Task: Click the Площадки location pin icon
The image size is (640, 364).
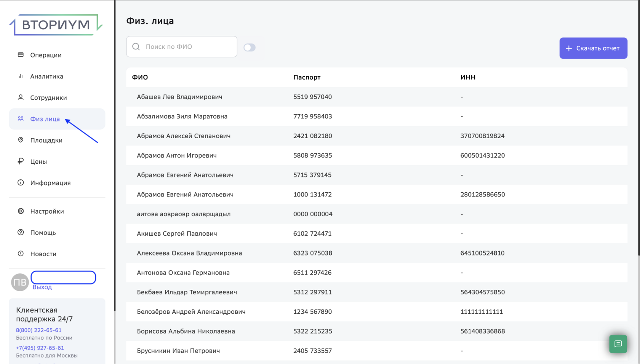Action: point(21,140)
